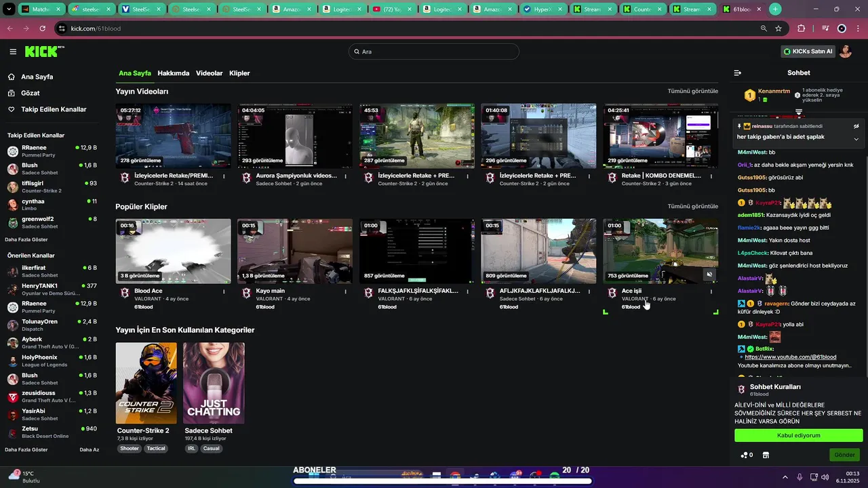Switch to the Hakkımda tab
Image resolution: width=868 pixels, height=488 pixels.
click(174, 73)
